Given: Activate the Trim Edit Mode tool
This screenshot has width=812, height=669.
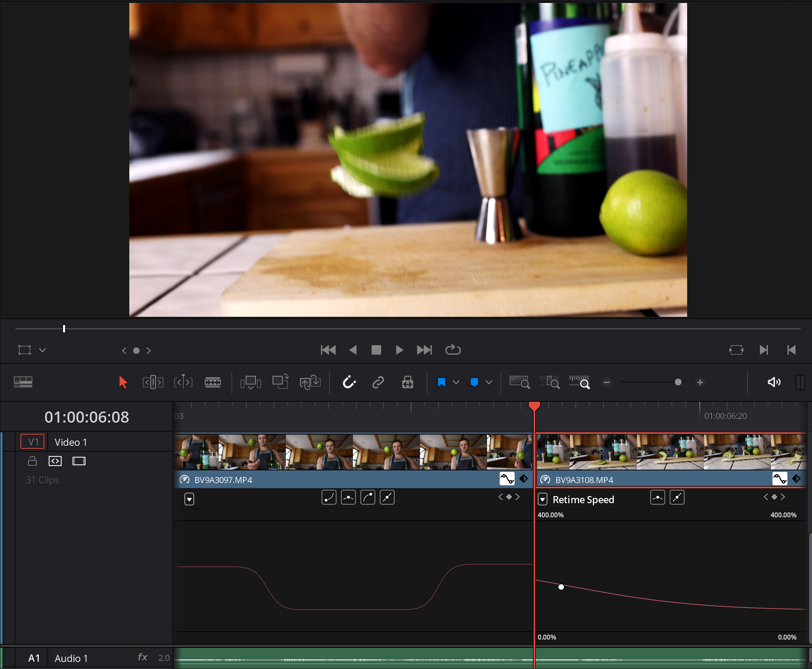Looking at the screenshot, I should (153, 382).
